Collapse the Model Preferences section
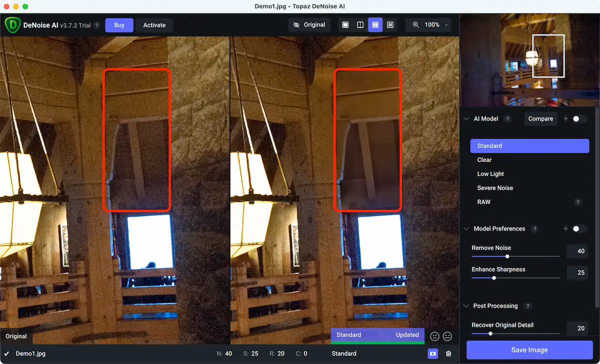This screenshot has height=364, width=600. 466,229
